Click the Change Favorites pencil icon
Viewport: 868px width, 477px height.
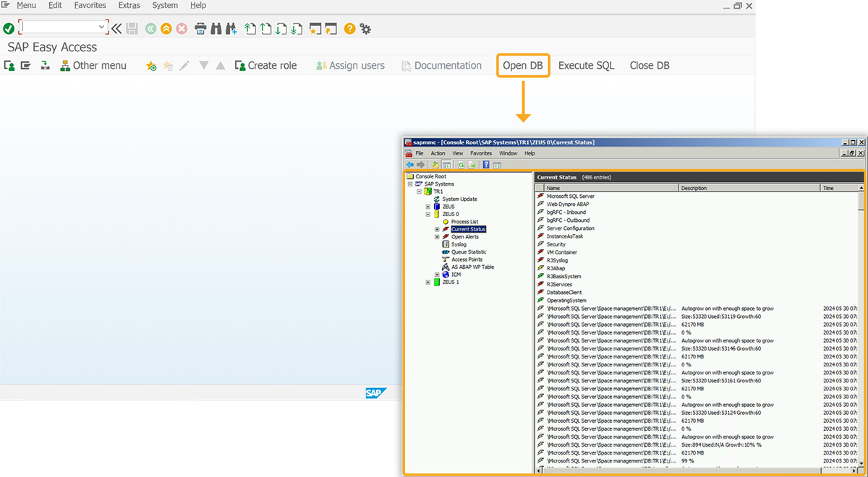[x=184, y=66]
